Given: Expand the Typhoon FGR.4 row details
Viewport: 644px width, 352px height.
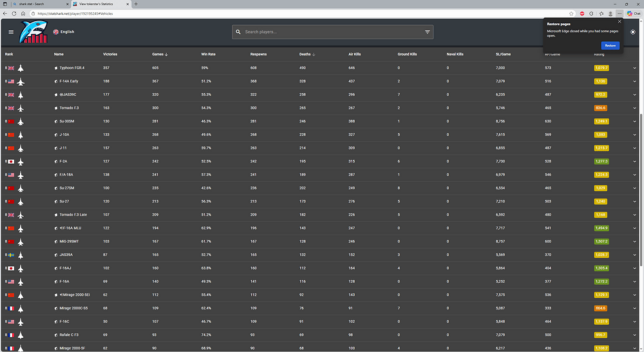Looking at the screenshot, I should tap(634, 68).
